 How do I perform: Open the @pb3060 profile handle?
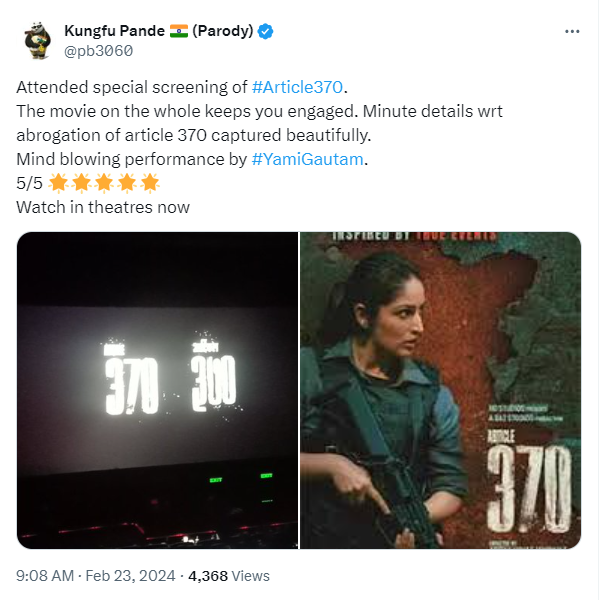click(x=99, y=51)
